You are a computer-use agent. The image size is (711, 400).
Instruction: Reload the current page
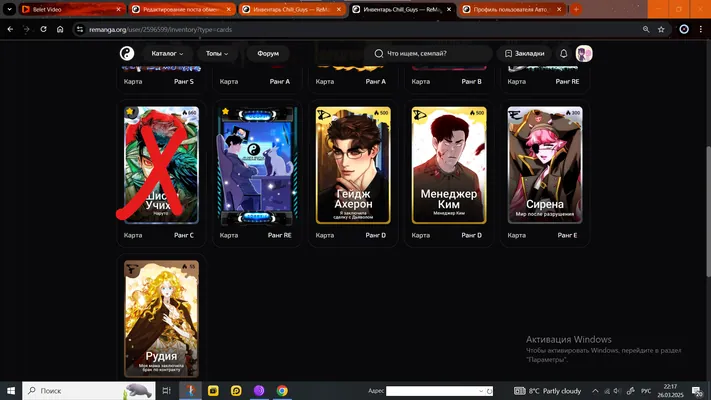[x=44, y=29]
